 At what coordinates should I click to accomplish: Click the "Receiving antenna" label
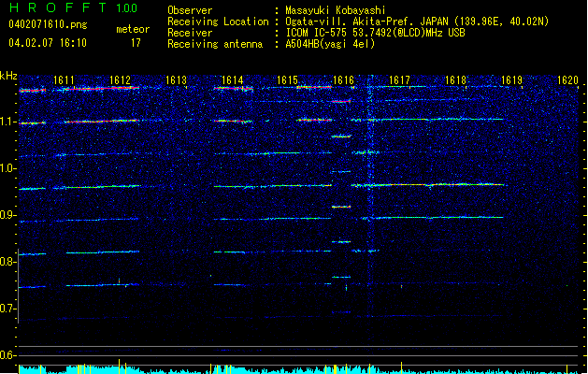pos(215,44)
